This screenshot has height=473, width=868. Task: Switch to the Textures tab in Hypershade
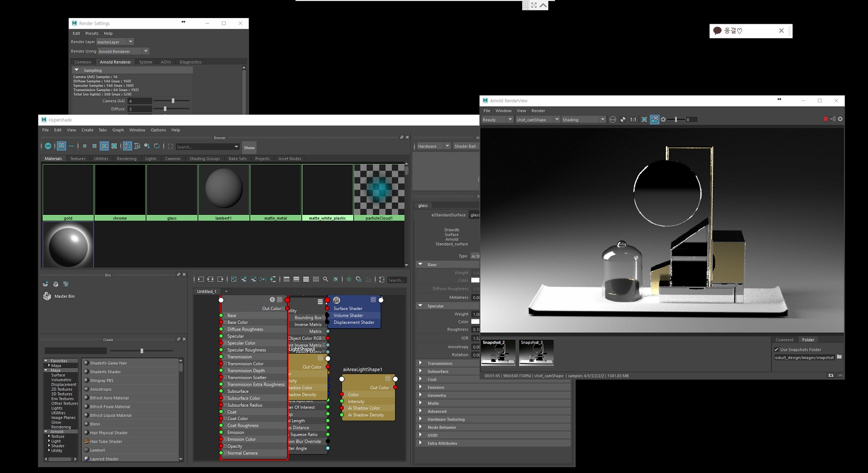(78, 158)
